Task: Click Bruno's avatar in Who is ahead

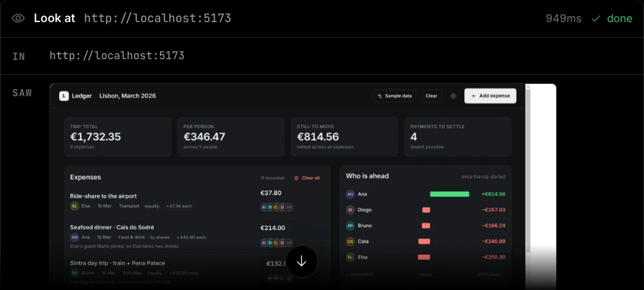Action: point(350,226)
